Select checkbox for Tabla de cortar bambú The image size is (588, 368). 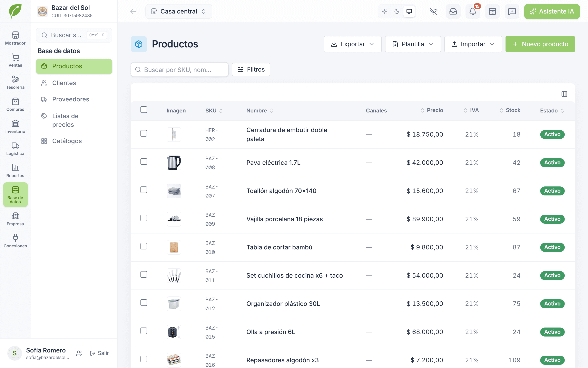coord(144,246)
